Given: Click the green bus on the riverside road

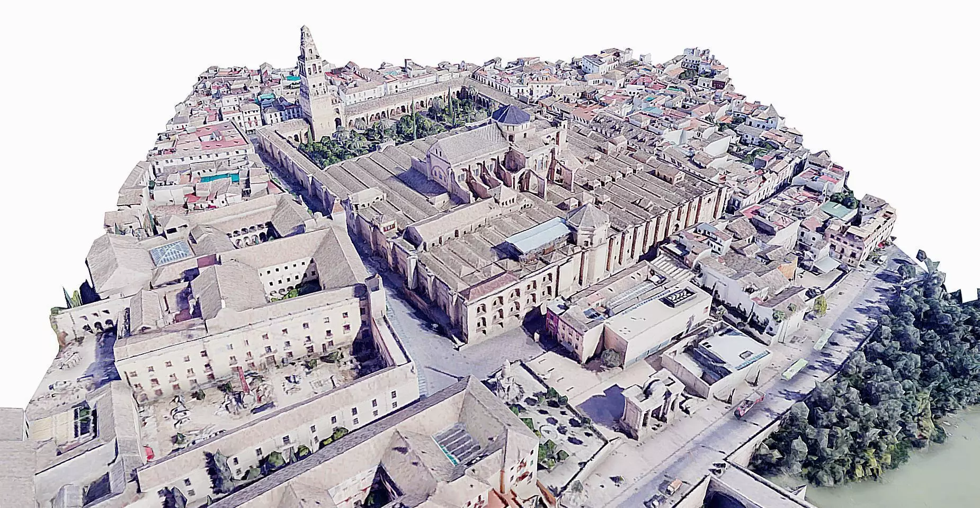Looking at the screenshot, I should coord(794,369).
